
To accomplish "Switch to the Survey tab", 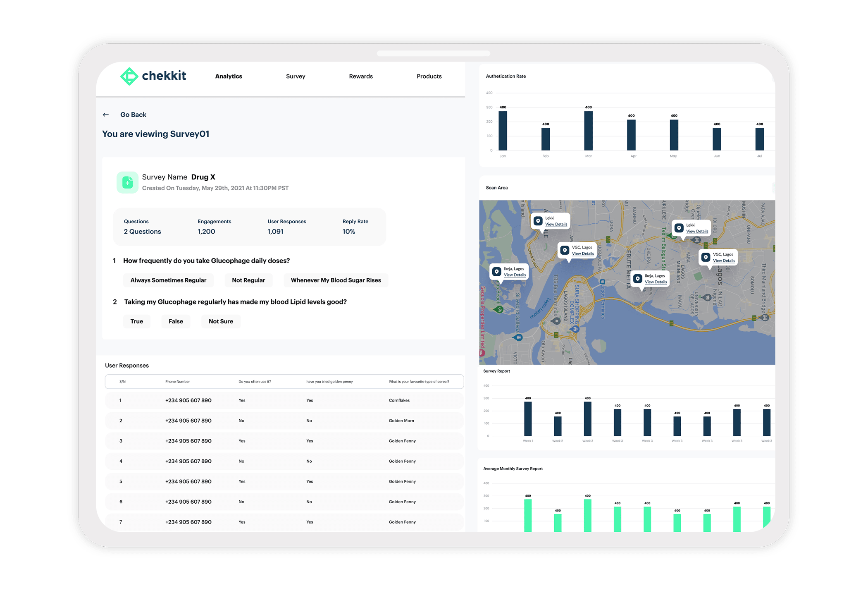I will click(296, 77).
